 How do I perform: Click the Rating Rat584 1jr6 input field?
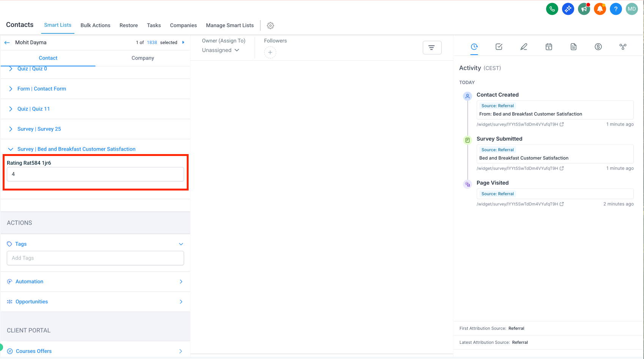tap(95, 174)
